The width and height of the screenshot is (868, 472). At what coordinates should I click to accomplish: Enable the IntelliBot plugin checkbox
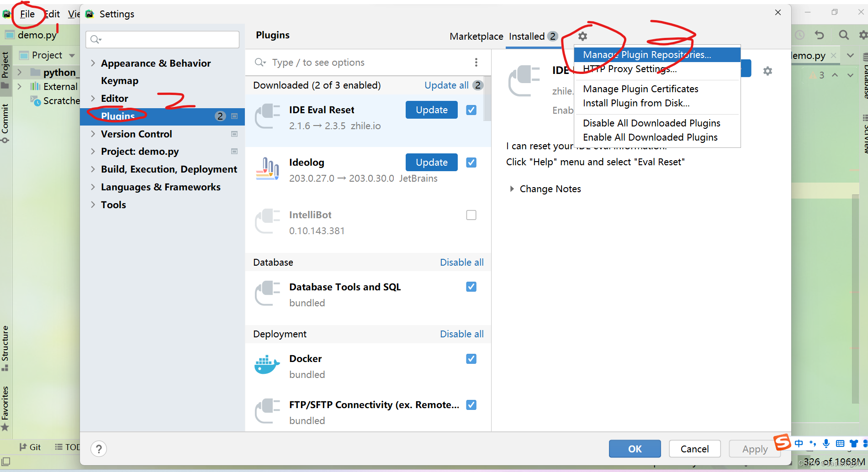[x=471, y=215]
